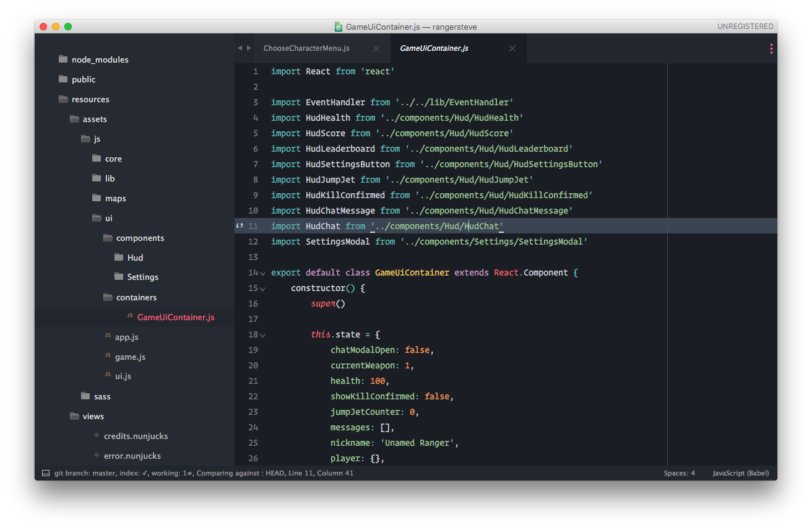
Task: Click the forward tab navigation arrow
Action: [x=249, y=48]
